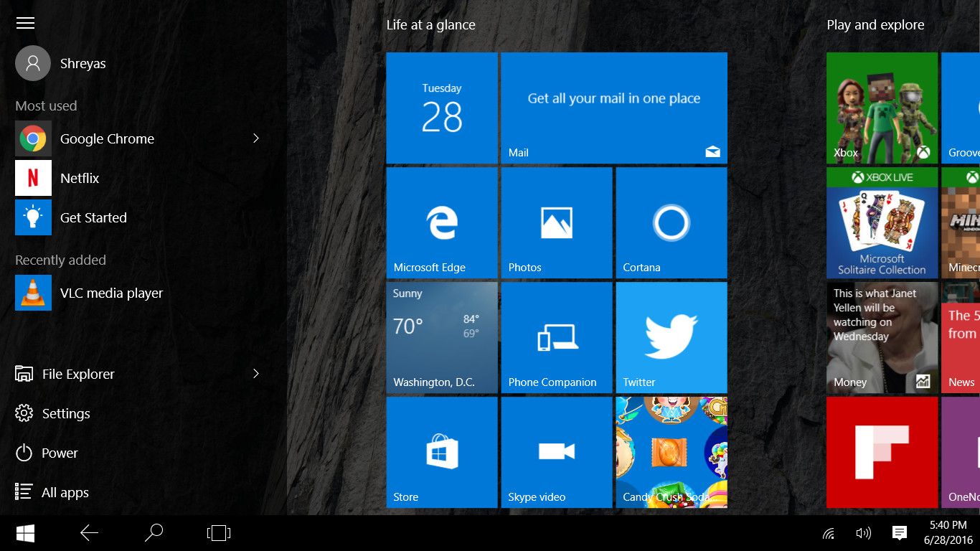This screenshot has width=980, height=551.
Task: Open the Calendar tile showing Tuesday 28
Action: pos(442,108)
